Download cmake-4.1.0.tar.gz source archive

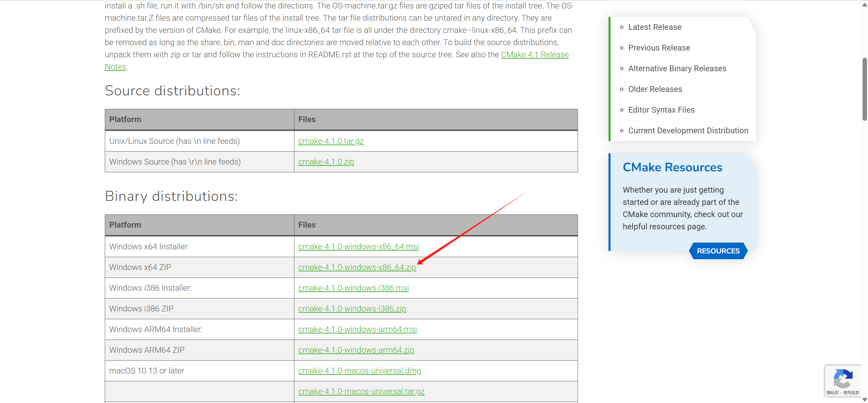[x=331, y=141]
